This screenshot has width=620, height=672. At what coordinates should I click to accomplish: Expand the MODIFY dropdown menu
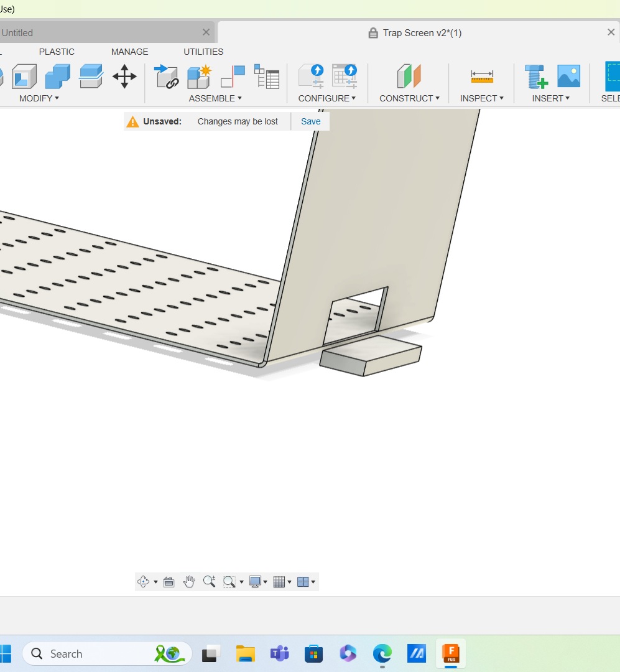point(39,98)
